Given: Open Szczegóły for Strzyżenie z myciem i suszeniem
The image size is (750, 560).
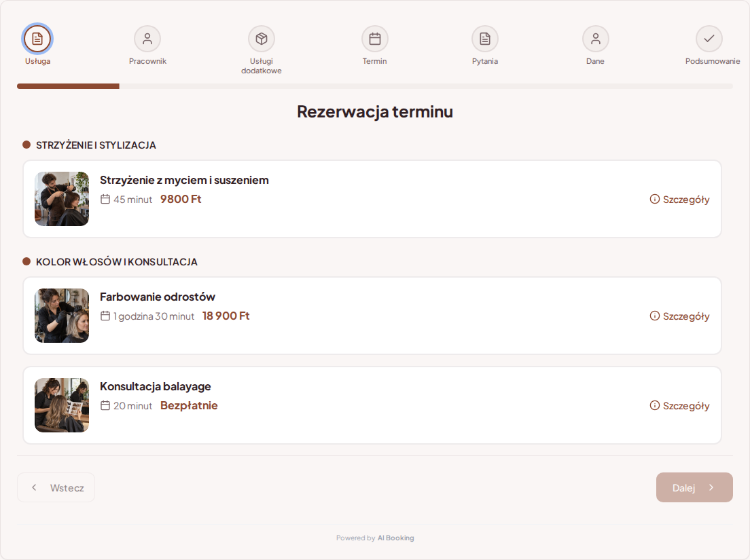Looking at the screenshot, I should [x=679, y=200].
